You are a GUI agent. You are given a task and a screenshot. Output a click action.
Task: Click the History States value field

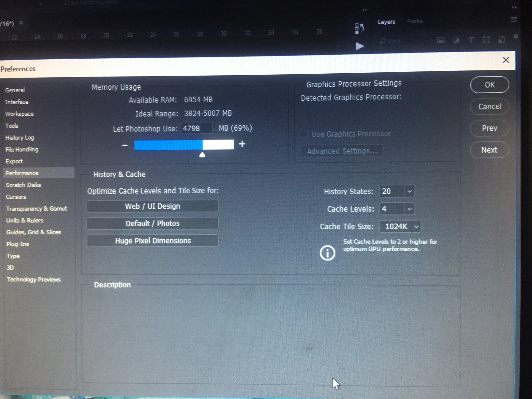392,191
